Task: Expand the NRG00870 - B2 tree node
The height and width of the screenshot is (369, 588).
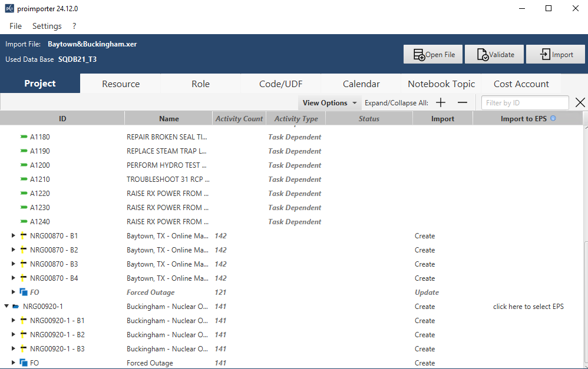Action: (x=14, y=250)
